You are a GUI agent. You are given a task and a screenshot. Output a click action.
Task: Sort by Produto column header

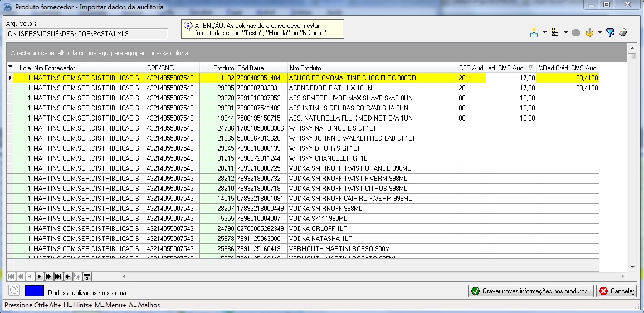click(x=218, y=68)
